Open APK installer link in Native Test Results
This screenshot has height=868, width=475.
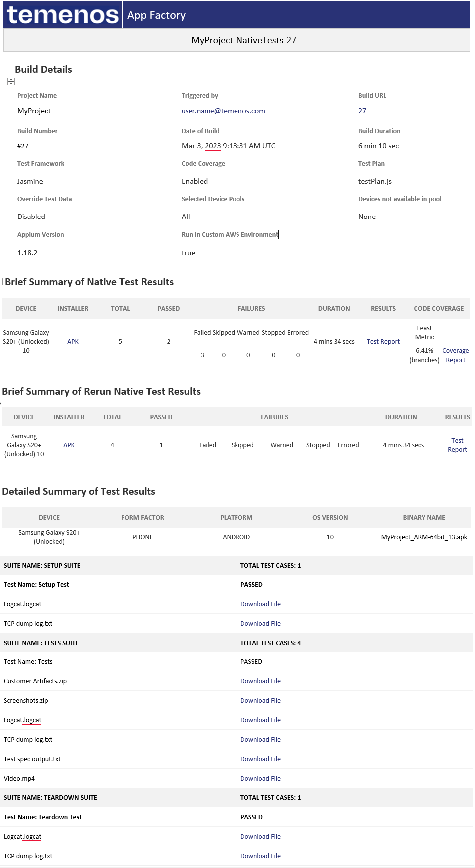pos(73,342)
